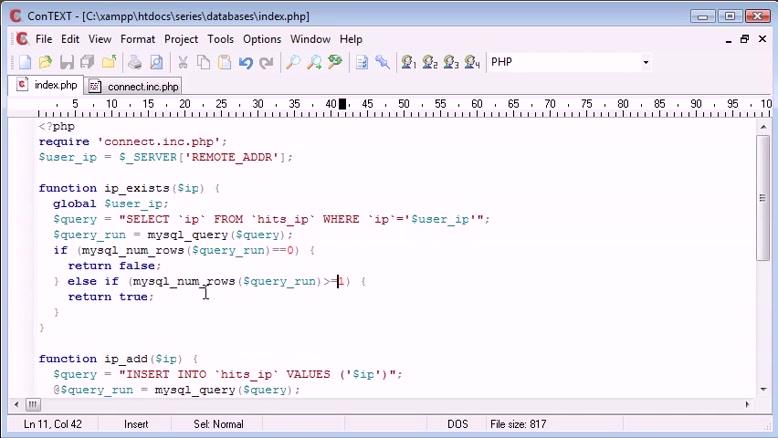Click the 'Sel: Normal' status entry
Image resolution: width=778 pixels, height=438 pixels.
(218, 424)
